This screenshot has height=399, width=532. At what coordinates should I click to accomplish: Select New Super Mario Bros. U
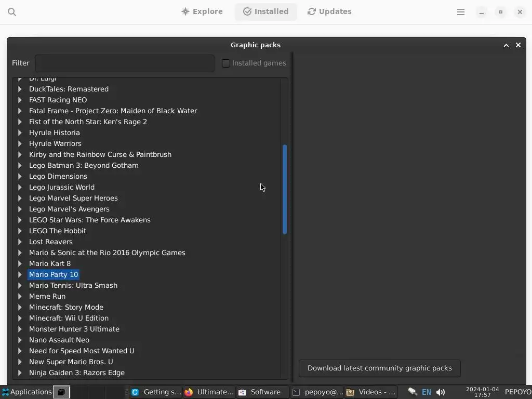tap(71, 362)
